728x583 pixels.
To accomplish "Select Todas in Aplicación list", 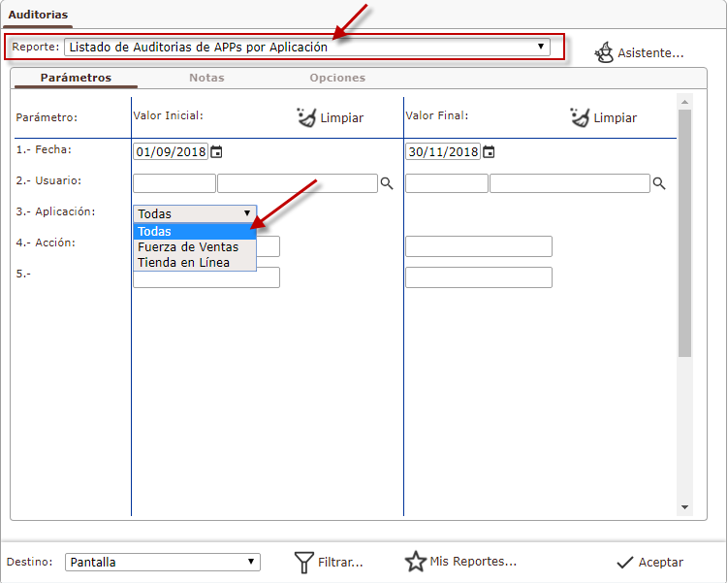I will click(x=195, y=231).
